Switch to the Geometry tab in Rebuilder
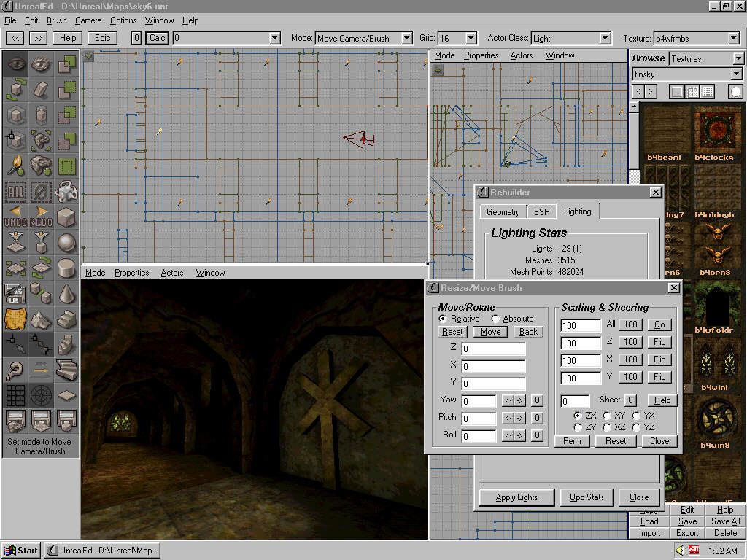This screenshot has height=560, width=747. click(503, 211)
